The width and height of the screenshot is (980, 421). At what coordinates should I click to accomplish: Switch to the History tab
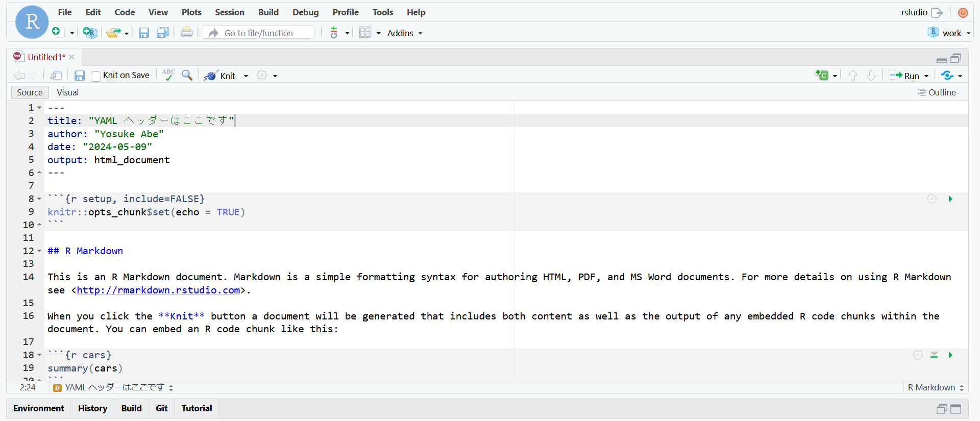(92, 408)
